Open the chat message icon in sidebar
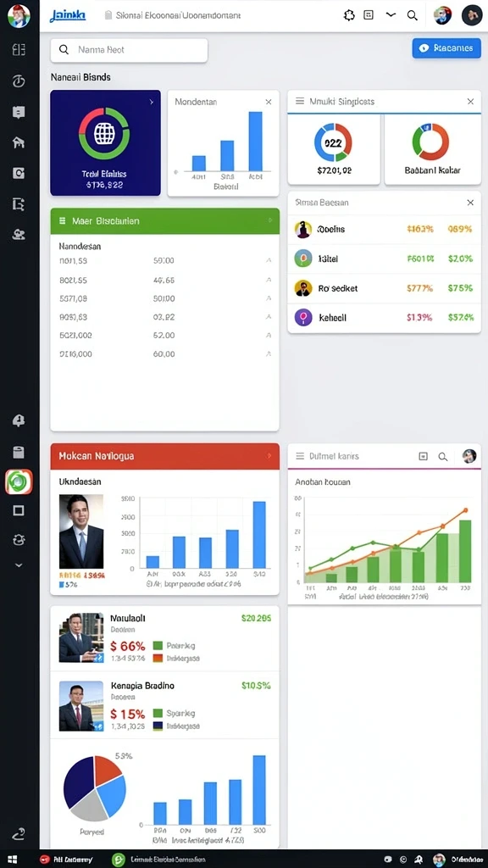 [19, 113]
